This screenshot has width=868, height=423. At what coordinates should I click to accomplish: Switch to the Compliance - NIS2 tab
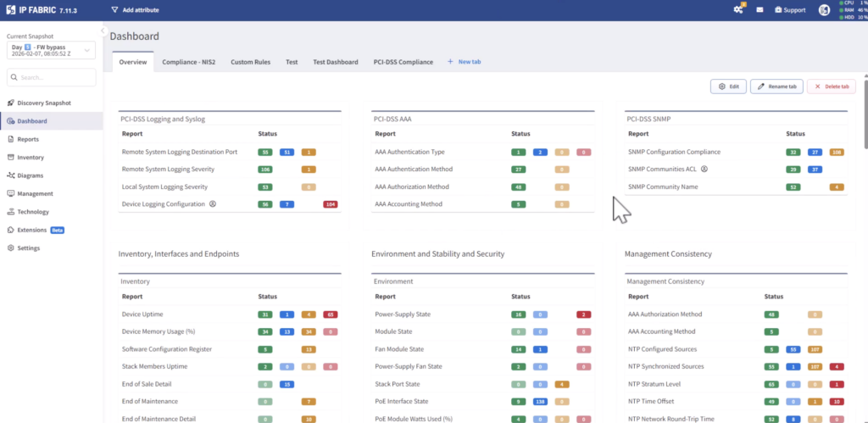tap(188, 62)
